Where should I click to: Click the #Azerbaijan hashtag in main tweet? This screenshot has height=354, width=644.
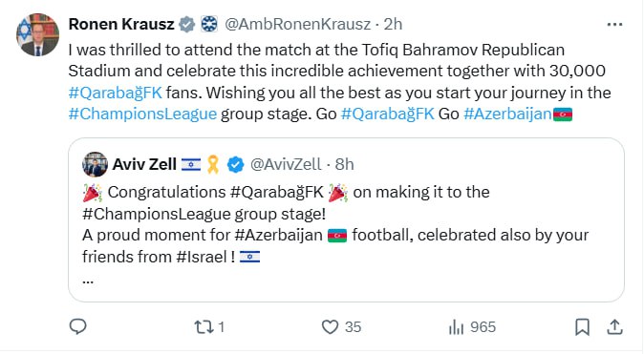click(507, 115)
